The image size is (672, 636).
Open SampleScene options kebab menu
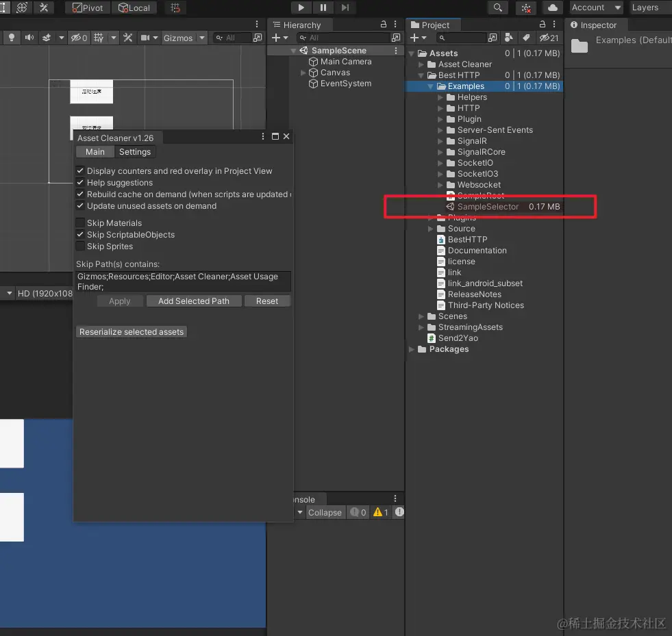pyautogui.click(x=395, y=51)
